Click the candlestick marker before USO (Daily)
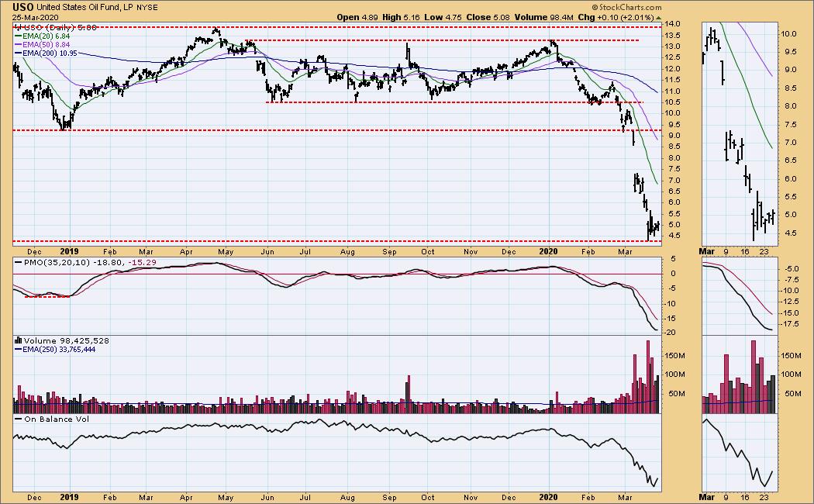 [x=18, y=27]
